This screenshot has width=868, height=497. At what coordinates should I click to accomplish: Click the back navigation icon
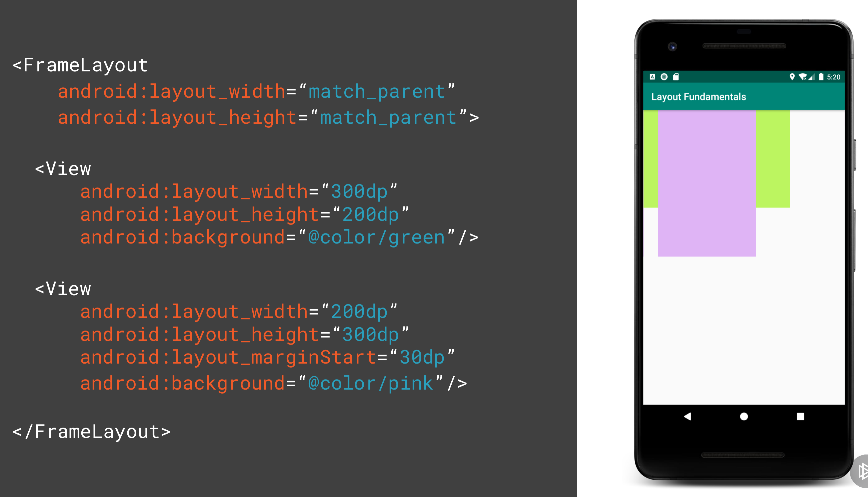coord(689,417)
